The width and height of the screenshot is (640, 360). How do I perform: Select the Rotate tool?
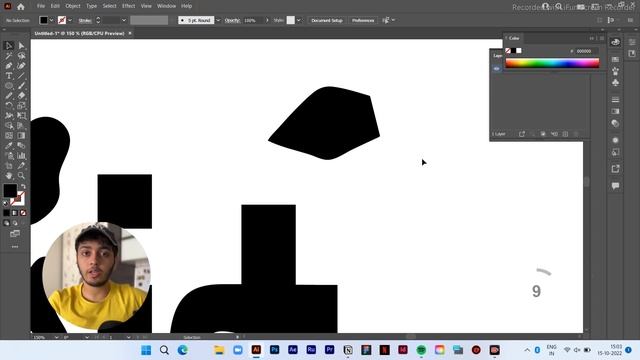(x=9, y=106)
